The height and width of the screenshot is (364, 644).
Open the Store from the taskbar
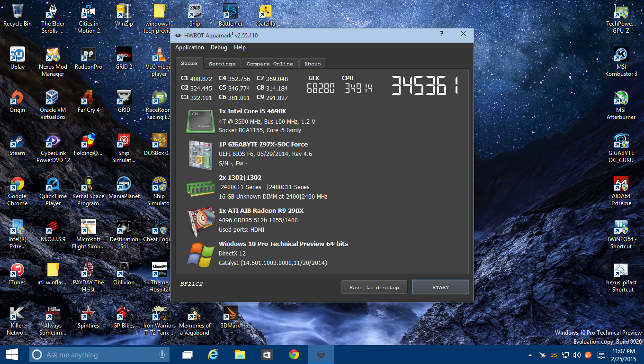tap(267, 355)
